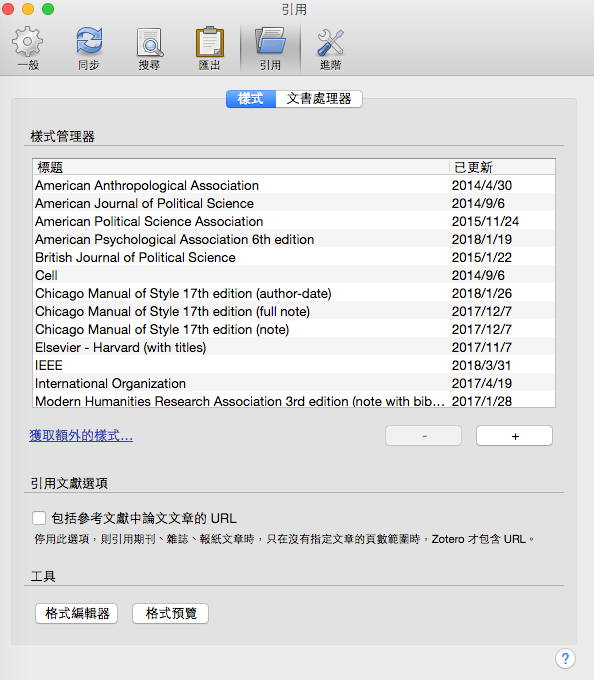Screen dimensions: 594x680
Task: Open the Search (搜尋) preferences pane
Action: [x=149, y=48]
